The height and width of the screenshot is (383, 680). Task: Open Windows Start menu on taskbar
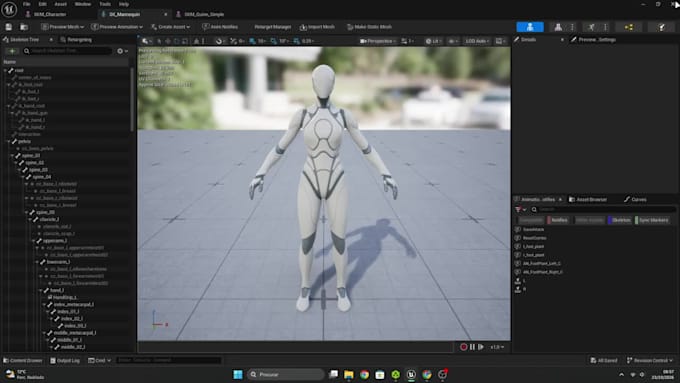coord(238,374)
